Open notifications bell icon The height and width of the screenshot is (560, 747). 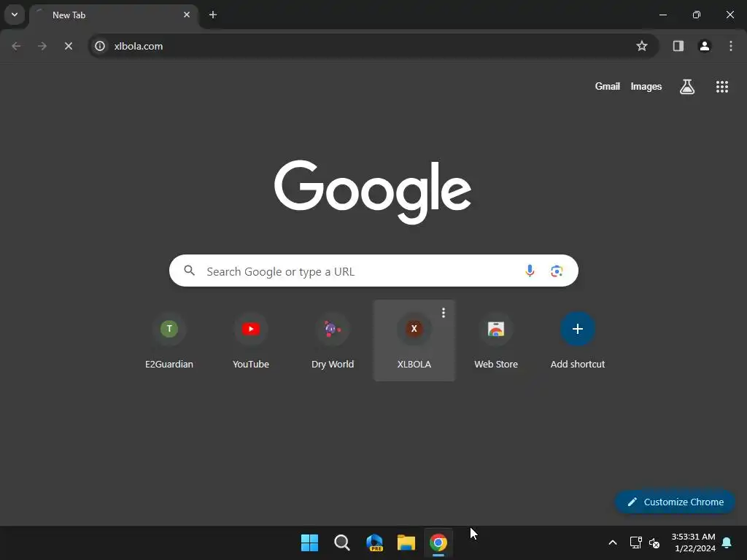point(727,542)
